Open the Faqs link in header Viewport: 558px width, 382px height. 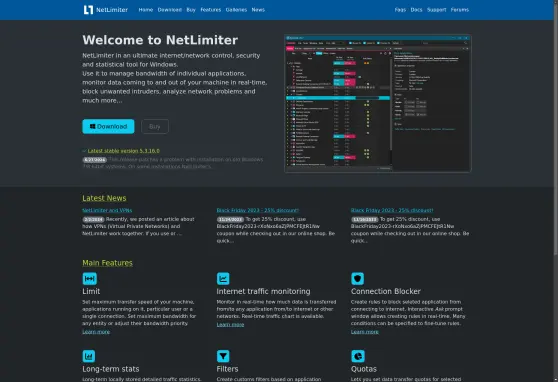point(400,10)
